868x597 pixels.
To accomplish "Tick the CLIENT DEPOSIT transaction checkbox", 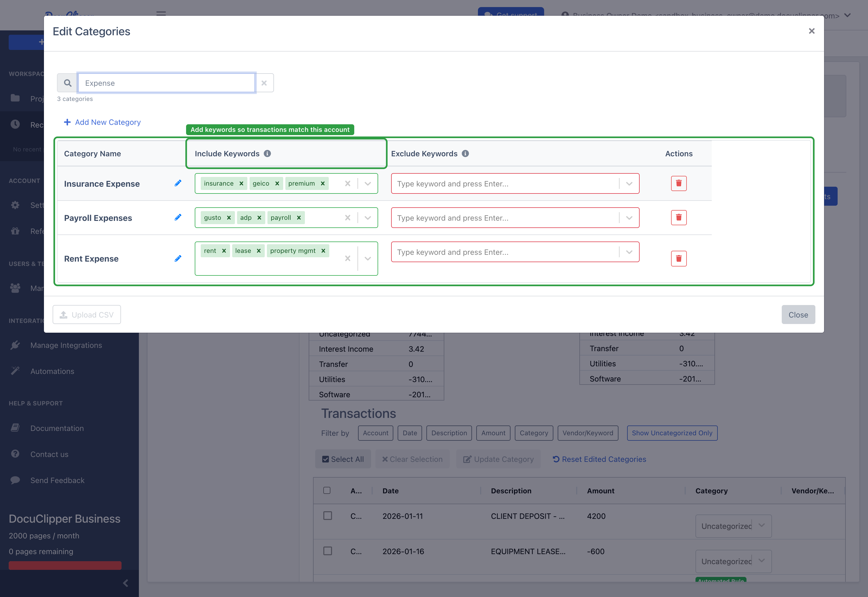I will point(327,516).
